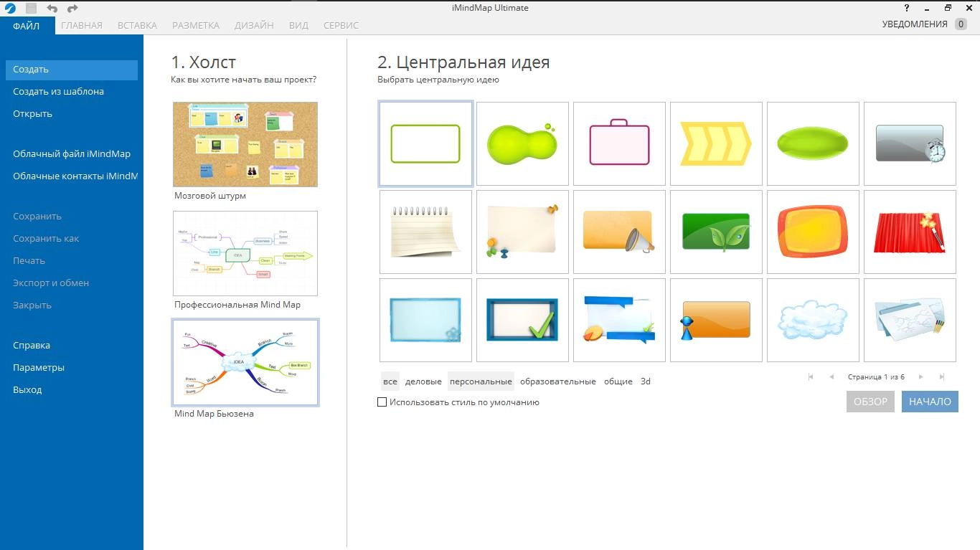Choose the green ellipse central idea
Screen dimensions: 980x550
(813, 143)
